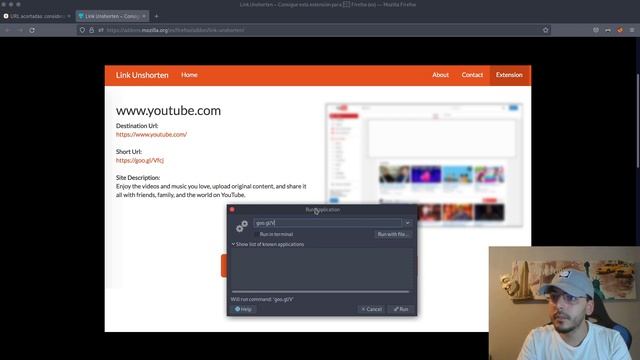Open the Contact page link
Viewport: 640px width, 360px height.
point(472,75)
